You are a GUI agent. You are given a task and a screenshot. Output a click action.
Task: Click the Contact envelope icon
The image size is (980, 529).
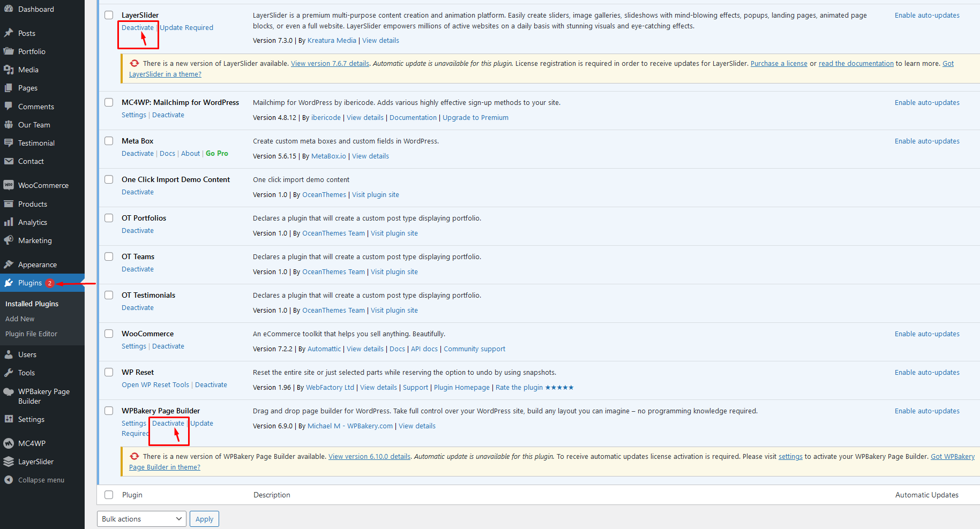click(x=9, y=161)
